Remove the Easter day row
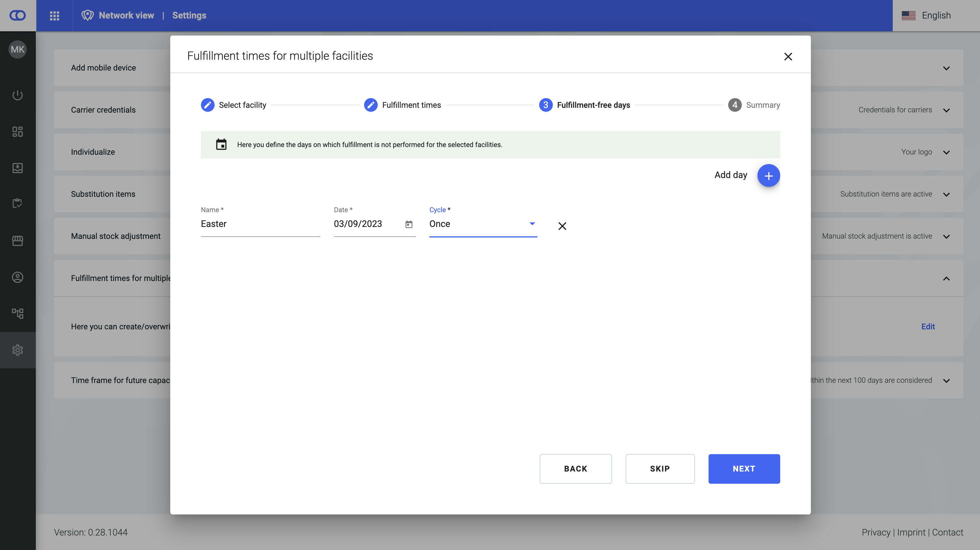 click(562, 226)
